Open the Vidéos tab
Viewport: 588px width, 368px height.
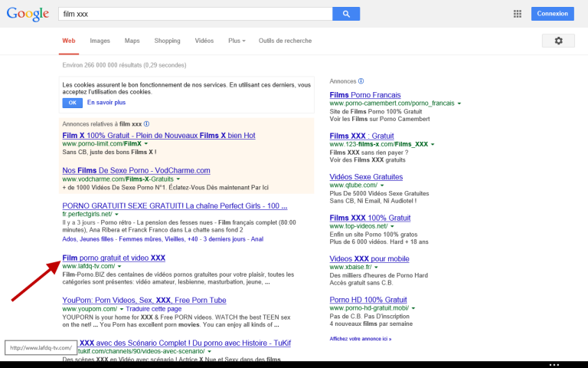[x=204, y=41]
